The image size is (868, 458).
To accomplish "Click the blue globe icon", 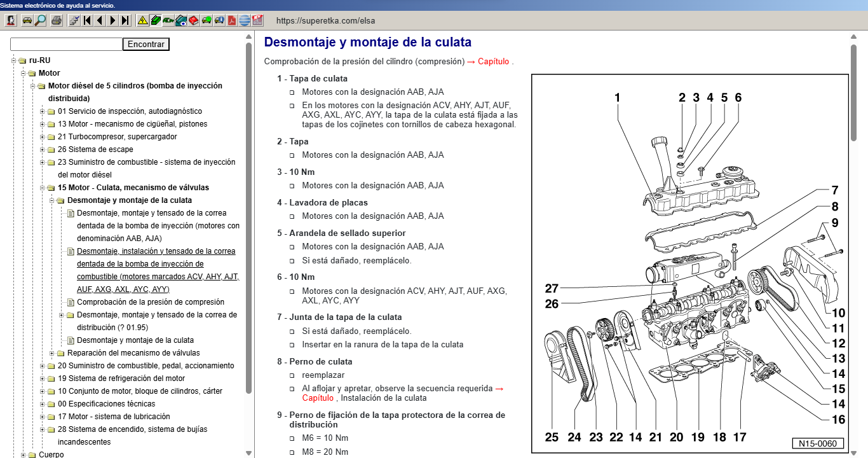I will pyautogui.click(x=245, y=20).
